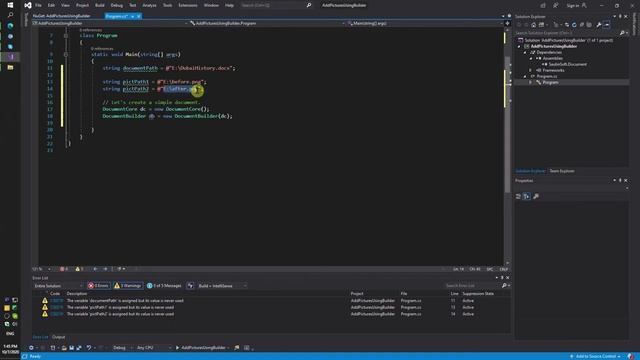Image resolution: width=640 pixels, height=360 pixels.
Task: Click Solution Explorer search magnifier icon
Action: pos(622,33)
